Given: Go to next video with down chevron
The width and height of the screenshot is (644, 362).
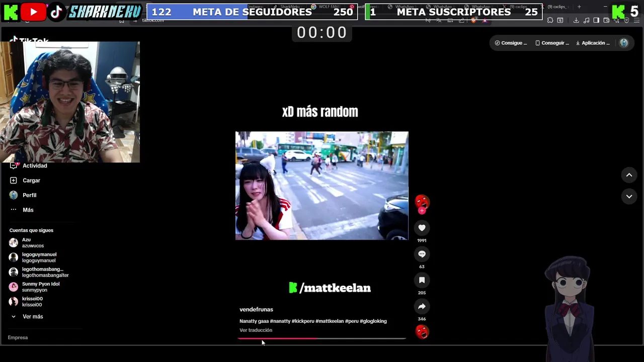Looking at the screenshot, I should [x=629, y=197].
